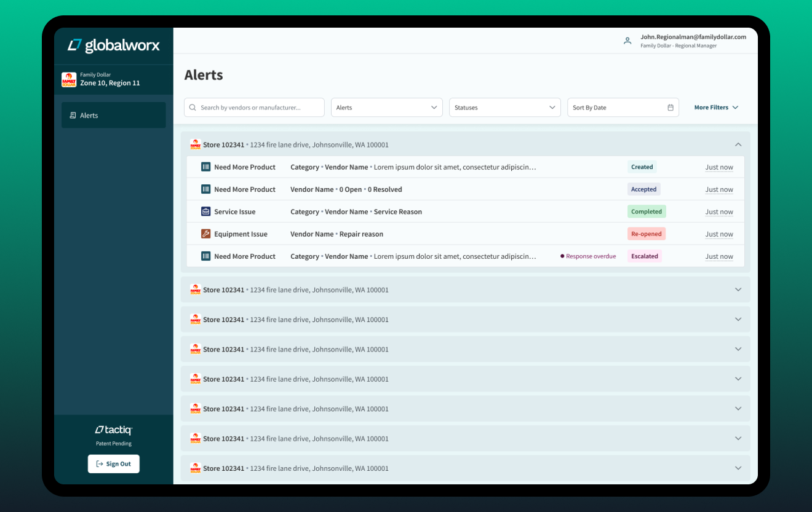Click the Alerts page heading
The image size is (812, 512).
coord(204,75)
